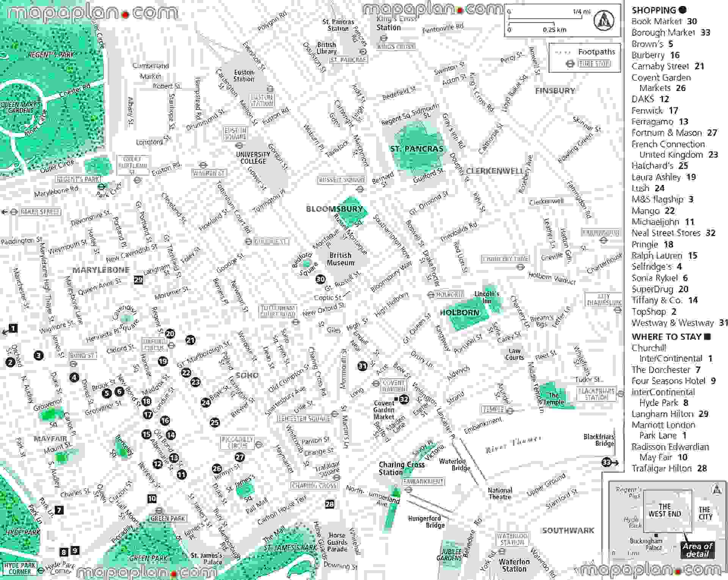
Task: Select tube roundel next to Oxford Circus label
Action: tap(171, 345)
